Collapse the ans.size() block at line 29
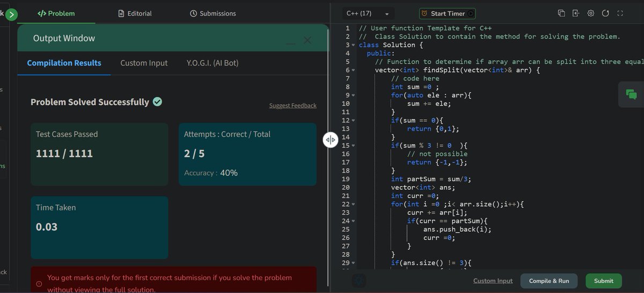 (354, 263)
